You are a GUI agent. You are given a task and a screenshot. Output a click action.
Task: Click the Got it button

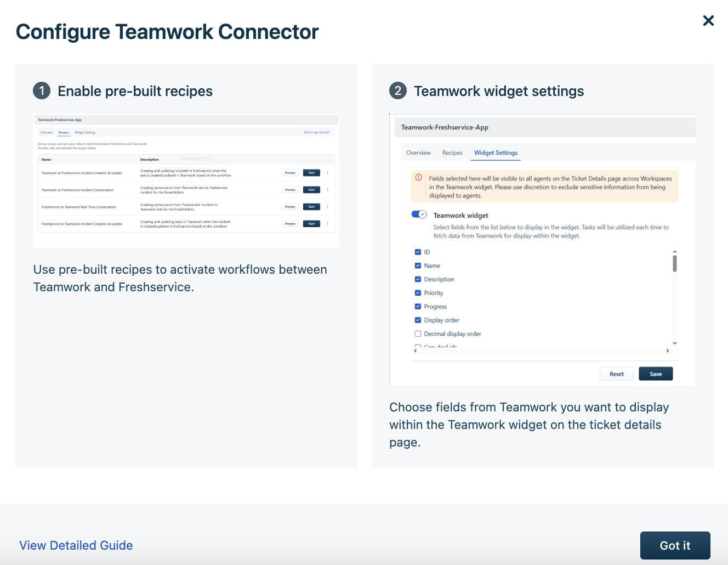point(675,545)
